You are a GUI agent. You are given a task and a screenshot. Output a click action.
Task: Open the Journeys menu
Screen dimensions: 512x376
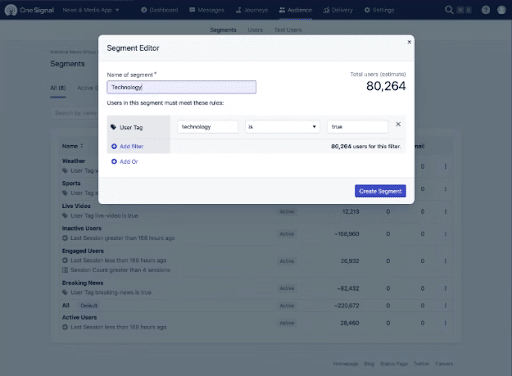click(252, 10)
